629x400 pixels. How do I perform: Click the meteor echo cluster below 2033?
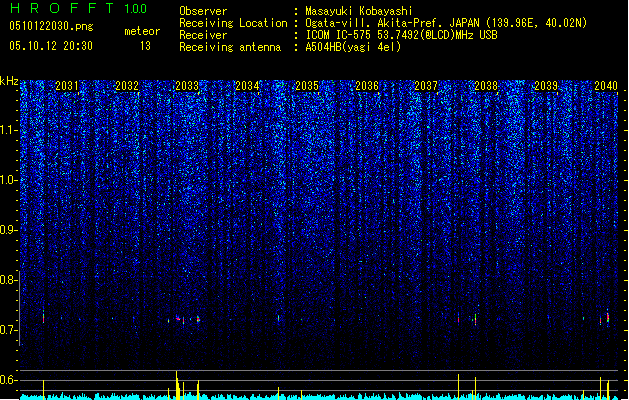point(184,319)
